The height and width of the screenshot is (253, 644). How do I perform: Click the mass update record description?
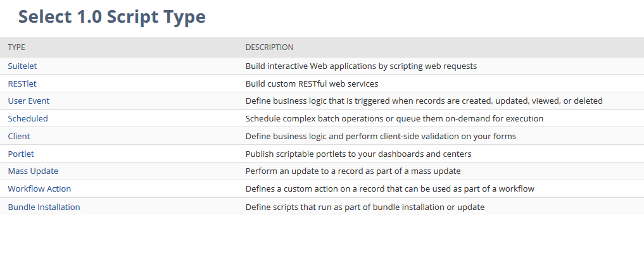pos(353,171)
